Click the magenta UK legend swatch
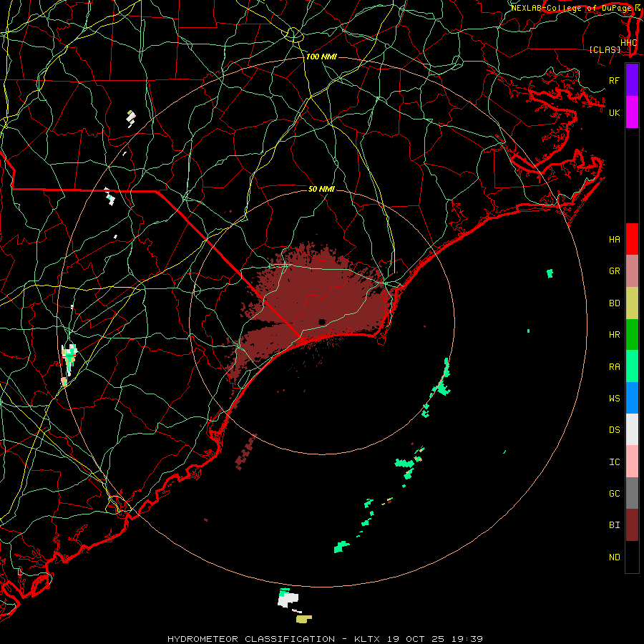Screen dimensions: 644x644 pos(632,112)
